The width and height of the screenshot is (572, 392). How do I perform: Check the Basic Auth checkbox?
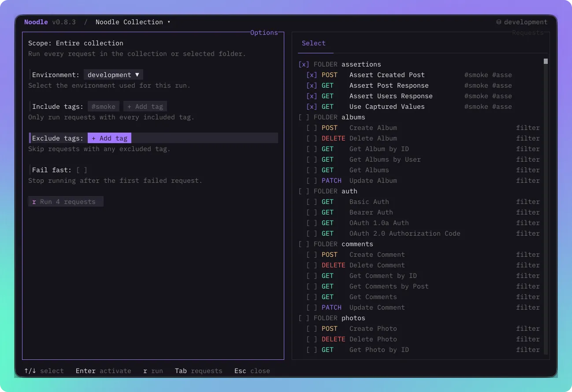click(x=312, y=202)
